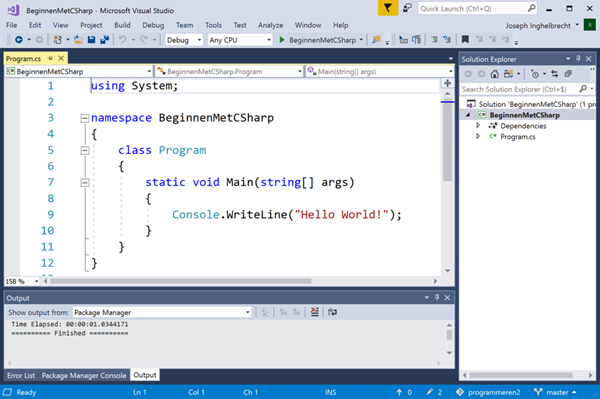Click the Solution Explorer search magnifier icon
The image size is (600, 399).
pyautogui.click(x=583, y=89)
